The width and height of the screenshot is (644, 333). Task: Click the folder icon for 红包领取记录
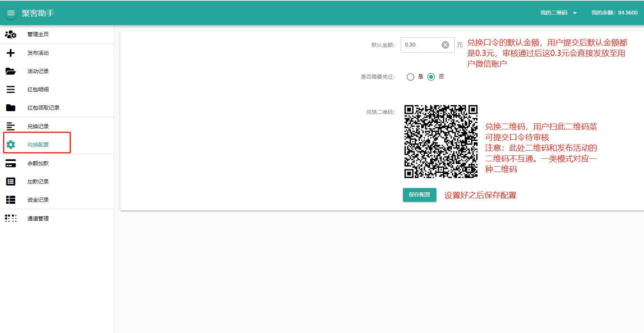click(11, 108)
